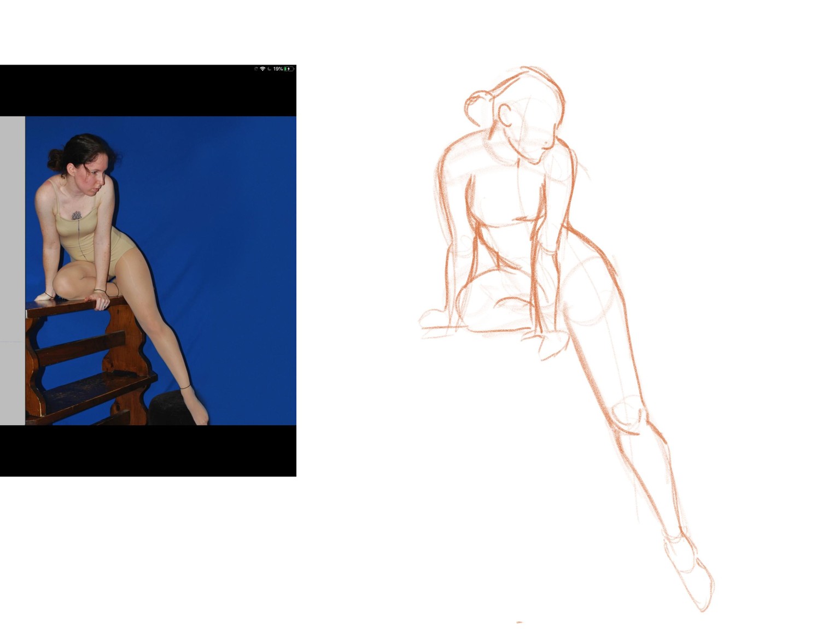This screenshot has width=840, height=629.
Task: Click the gray sidebar strip beside photo
Action: click(x=13, y=271)
